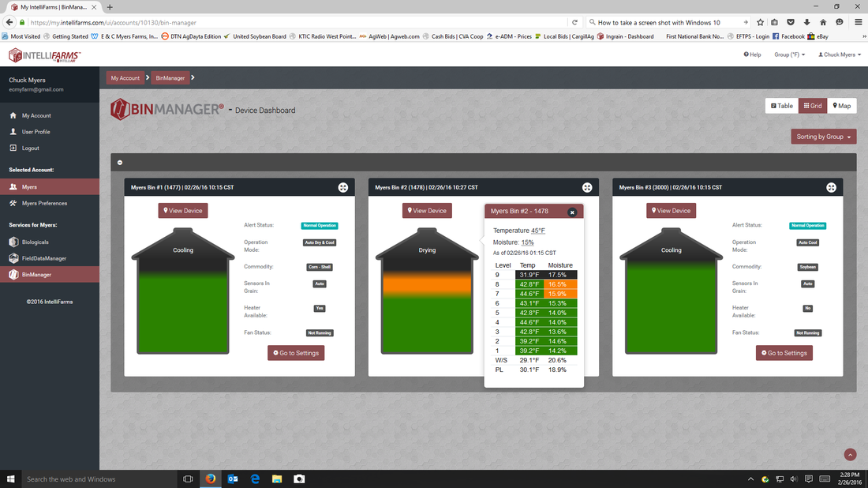Viewport: 868px width, 488px height.
Task: Open Outlook from the taskbar
Action: pos(233,479)
